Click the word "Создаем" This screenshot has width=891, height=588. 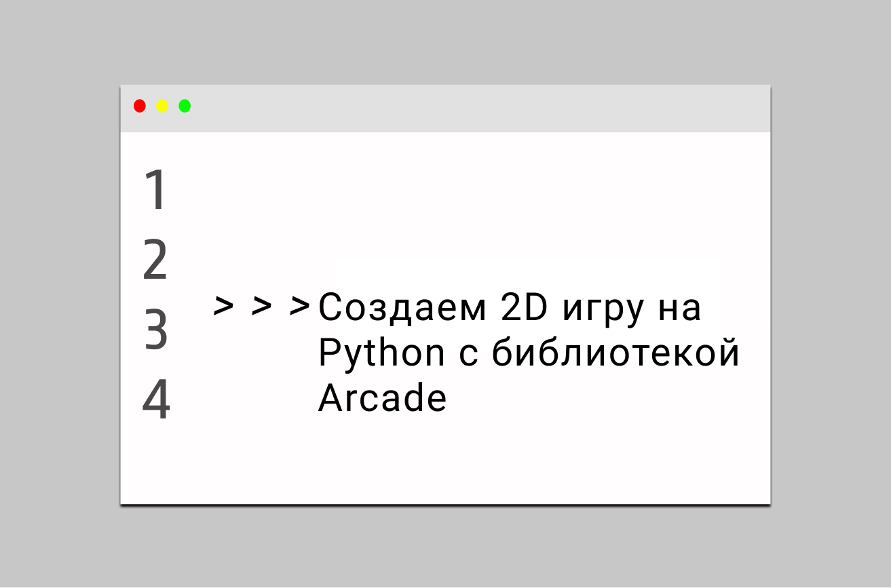(x=402, y=308)
